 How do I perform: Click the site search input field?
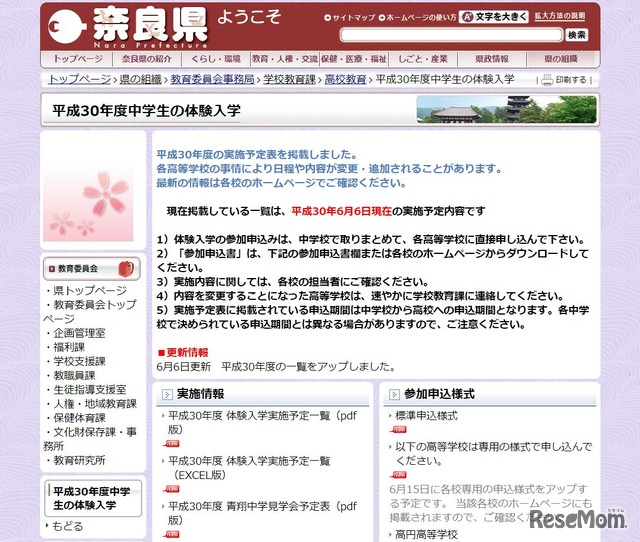pos(451,35)
